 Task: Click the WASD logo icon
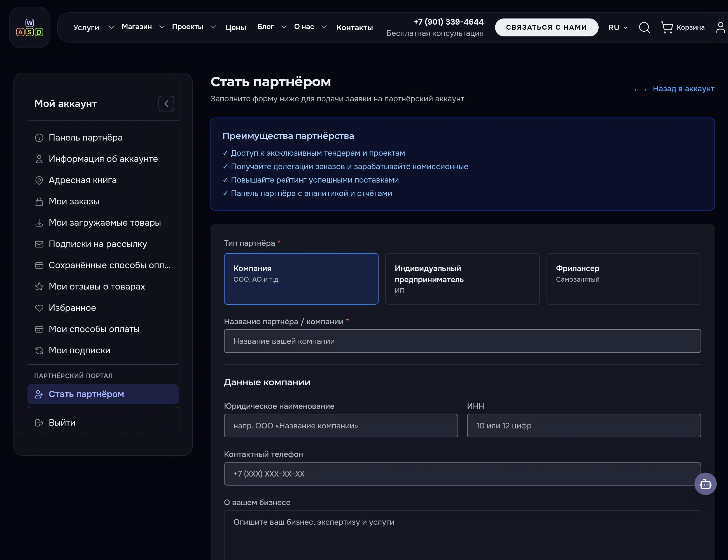point(30,27)
